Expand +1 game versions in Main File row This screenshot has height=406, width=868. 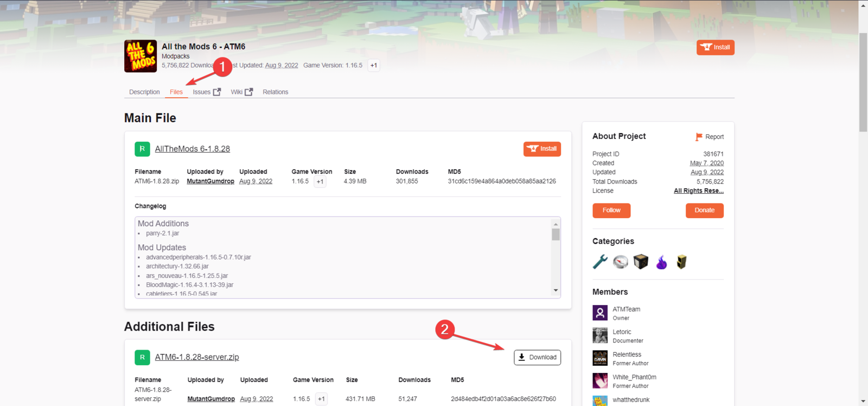click(x=320, y=182)
